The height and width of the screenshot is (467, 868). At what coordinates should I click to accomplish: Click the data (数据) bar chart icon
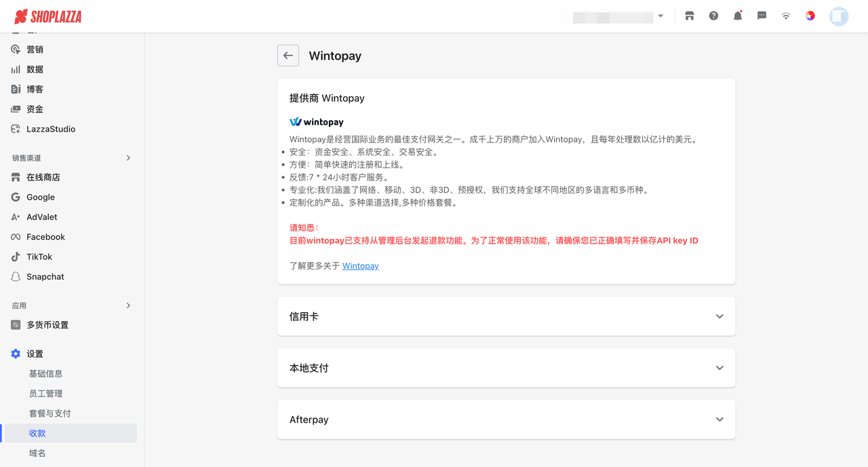[16, 69]
